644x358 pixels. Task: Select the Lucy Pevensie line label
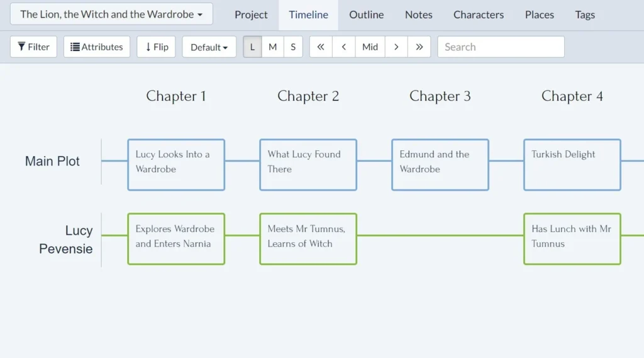tap(65, 240)
